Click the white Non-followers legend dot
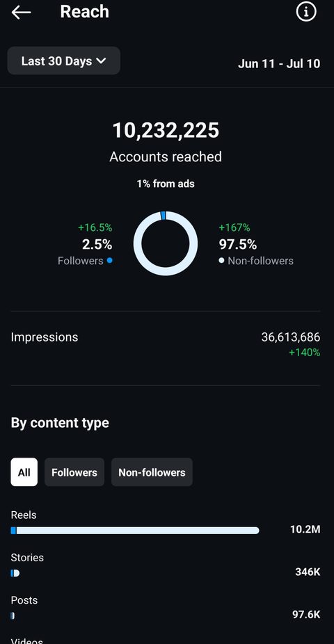This screenshot has height=644, width=334. point(222,260)
